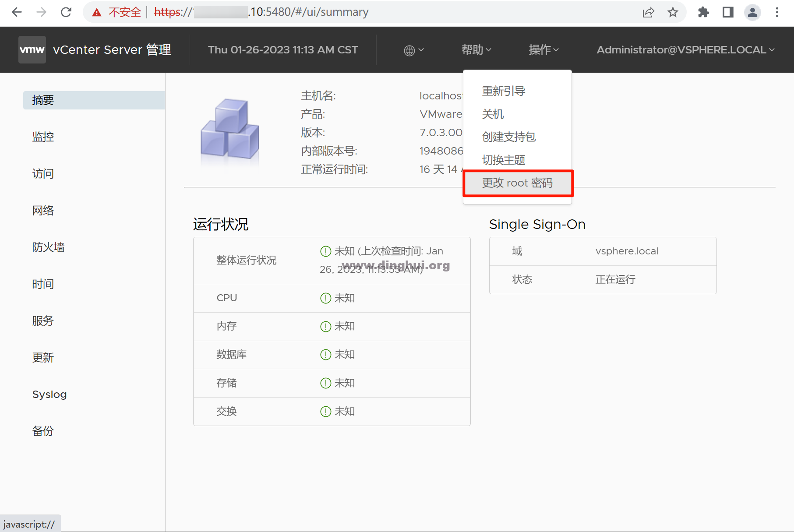This screenshot has height=532, width=794.
Task: Toggle the browser side panel icon
Action: click(x=728, y=12)
